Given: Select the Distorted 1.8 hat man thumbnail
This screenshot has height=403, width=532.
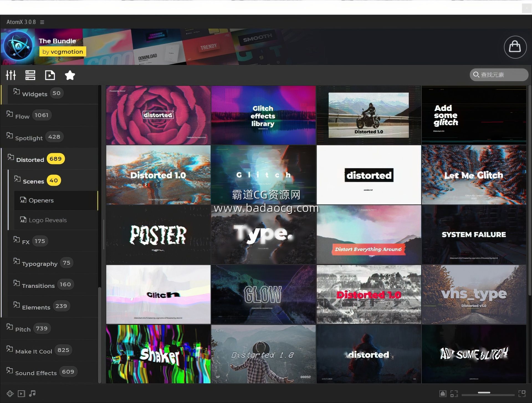Looking at the screenshot, I should pyautogui.click(x=263, y=354).
